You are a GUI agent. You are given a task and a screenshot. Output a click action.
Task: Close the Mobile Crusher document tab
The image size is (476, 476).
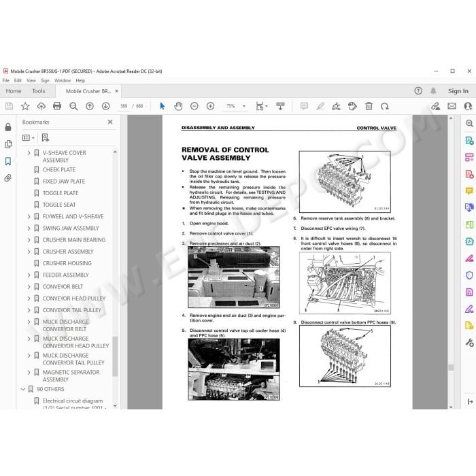coord(116,91)
